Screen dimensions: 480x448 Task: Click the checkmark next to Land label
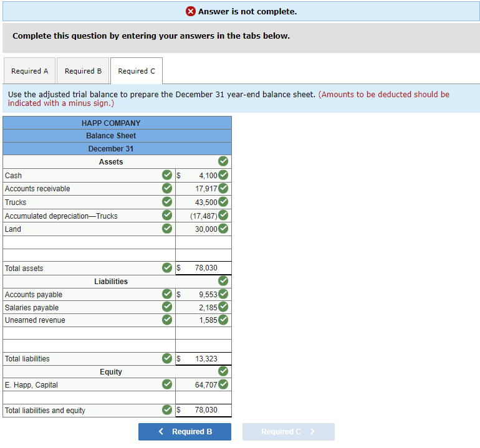tap(167, 228)
